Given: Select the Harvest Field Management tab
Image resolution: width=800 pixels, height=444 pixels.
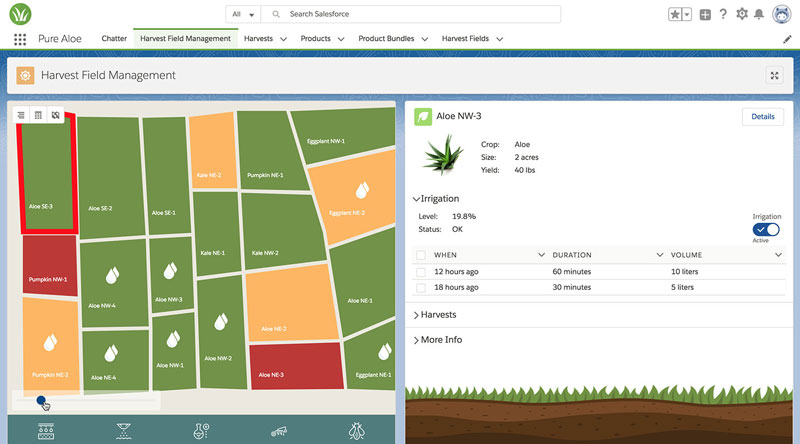Looking at the screenshot, I should pos(185,39).
